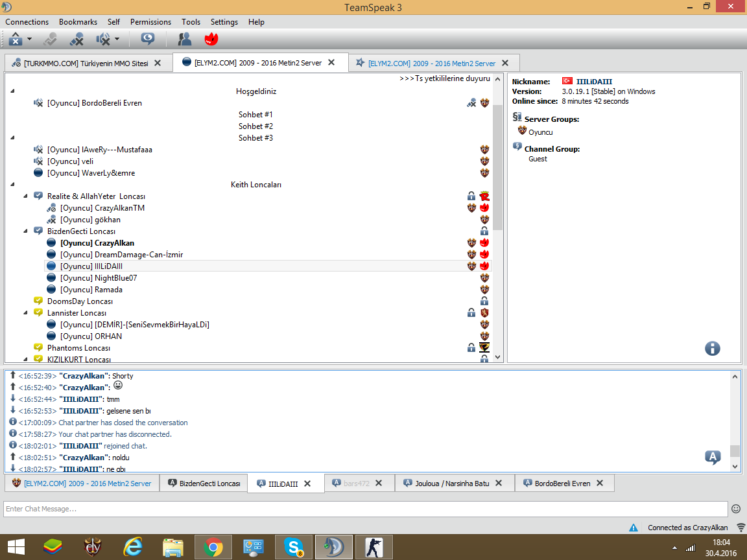
Task: Open the ELYM2.COM server chat tab
Action: pyautogui.click(x=82, y=484)
